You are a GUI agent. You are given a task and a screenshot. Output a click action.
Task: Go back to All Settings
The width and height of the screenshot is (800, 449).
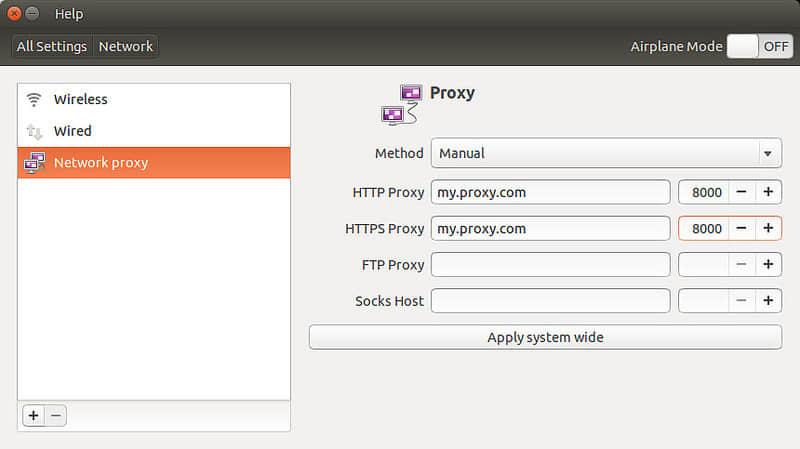52,46
